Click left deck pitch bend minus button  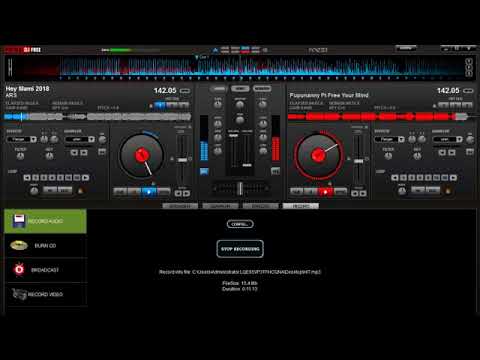point(178,193)
